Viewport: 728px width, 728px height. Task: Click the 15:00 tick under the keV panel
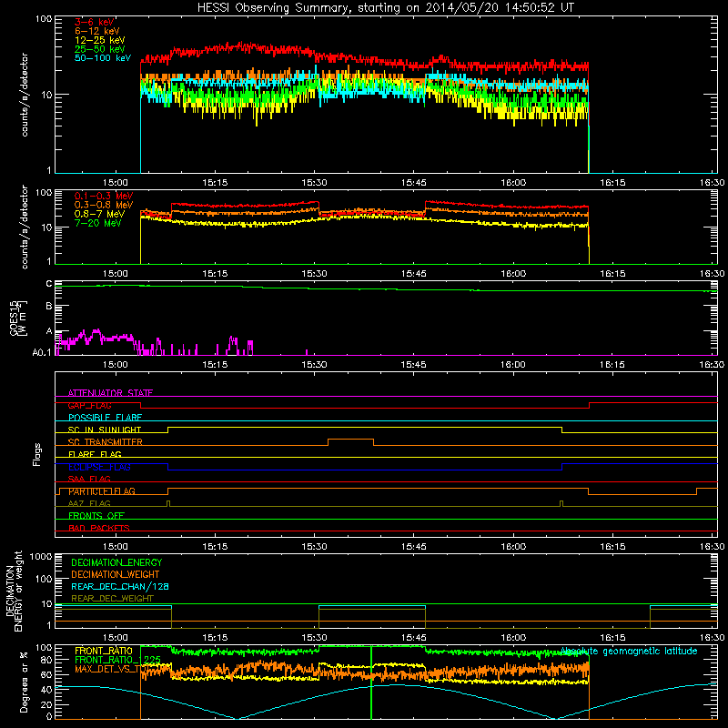[x=116, y=183]
